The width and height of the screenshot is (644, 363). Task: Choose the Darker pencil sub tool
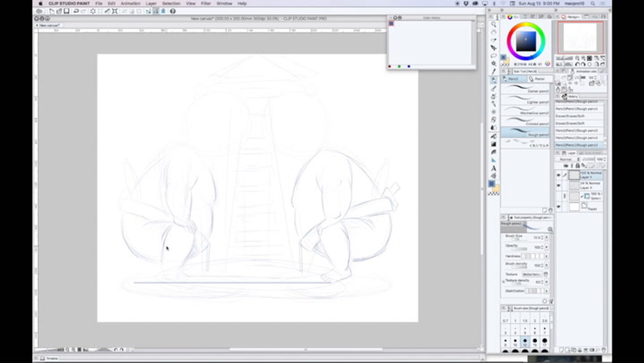coord(525,89)
